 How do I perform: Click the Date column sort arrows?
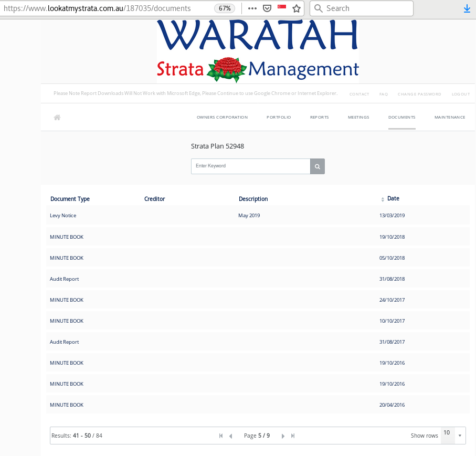(383, 199)
